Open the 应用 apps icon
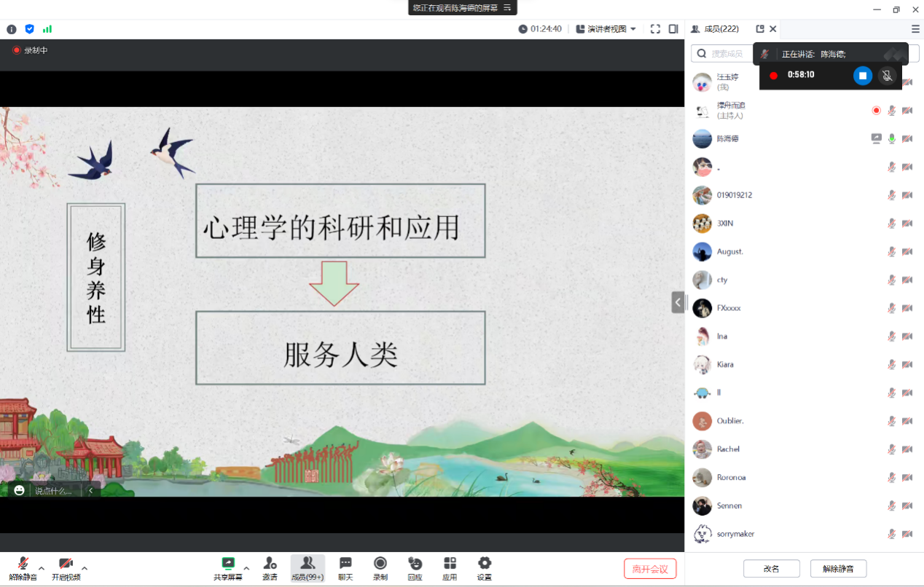This screenshot has height=587, width=924. click(450, 564)
